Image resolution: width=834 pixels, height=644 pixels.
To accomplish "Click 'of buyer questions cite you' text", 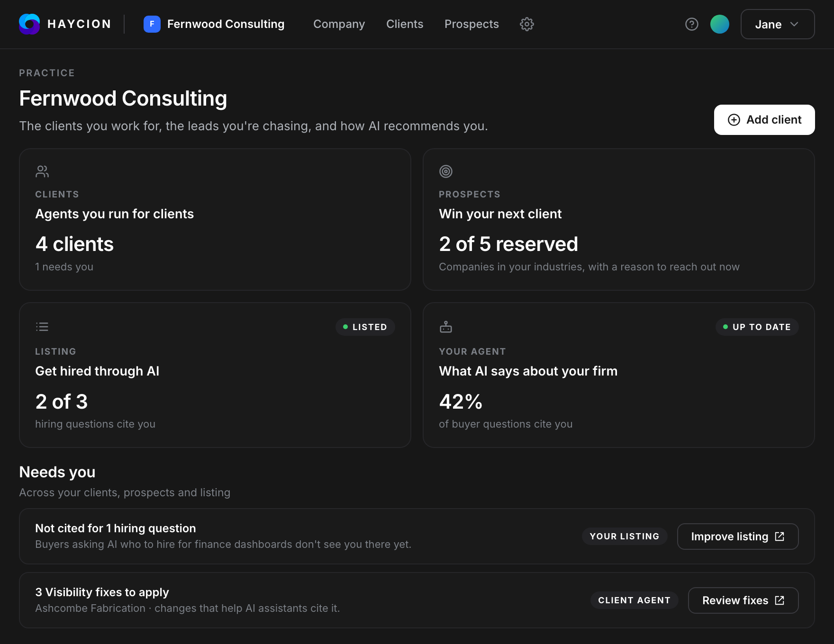I will pyautogui.click(x=506, y=424).
